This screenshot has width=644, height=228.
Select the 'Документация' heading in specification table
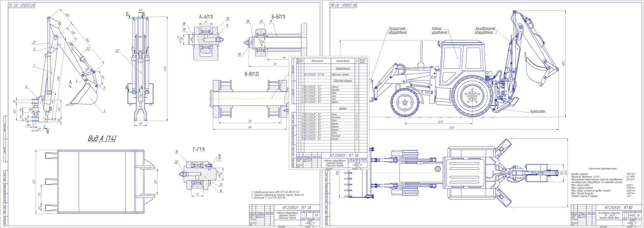[x=343, y=68]
